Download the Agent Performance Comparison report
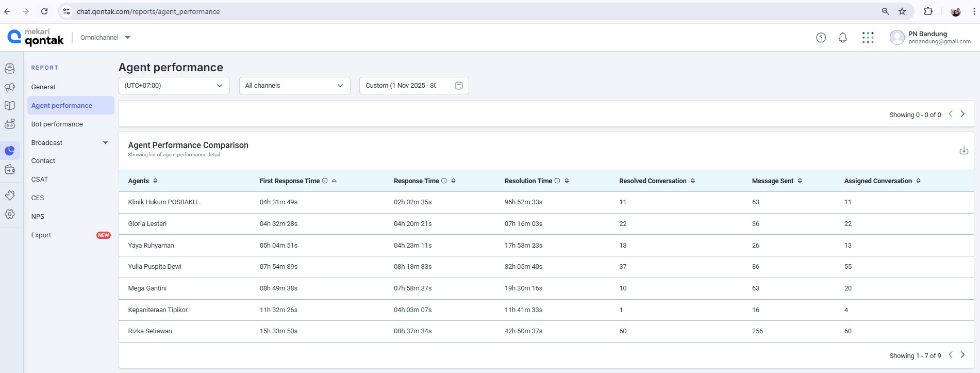Viewport: 980px width, 373px height. (963, 151)
